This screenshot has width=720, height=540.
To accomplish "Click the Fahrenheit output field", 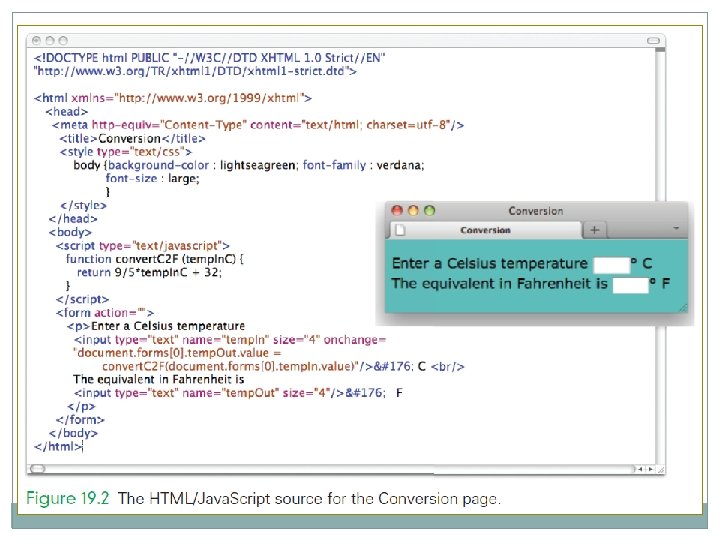I will coord(630,285).
